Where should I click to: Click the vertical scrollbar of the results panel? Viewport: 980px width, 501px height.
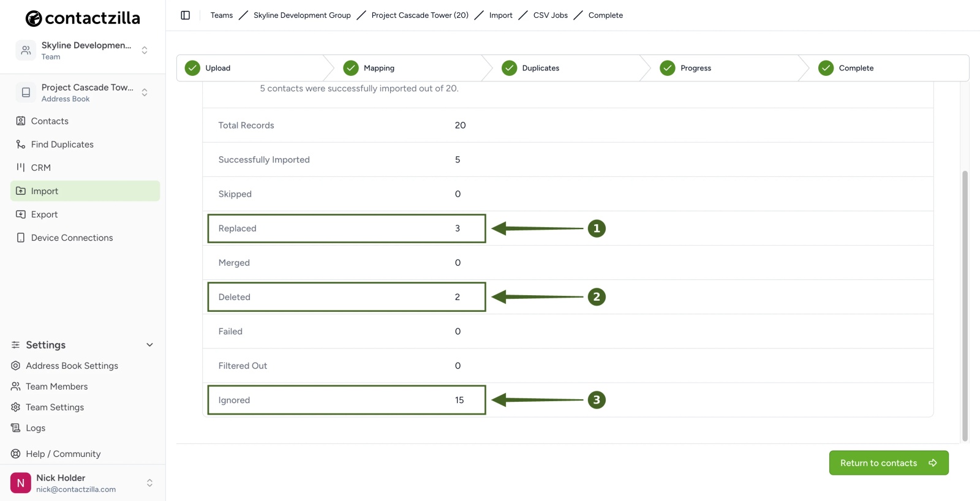pyautogui.click(x=965, y=306)
